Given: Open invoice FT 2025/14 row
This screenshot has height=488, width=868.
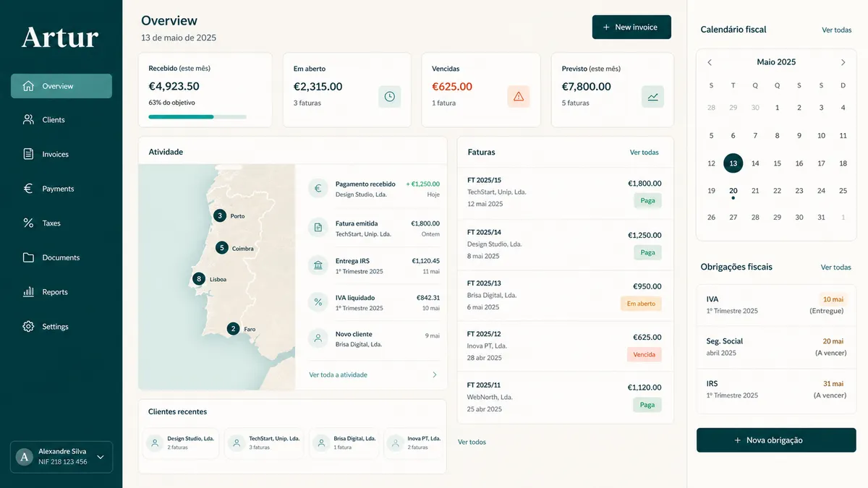Looking at the screenshot, I should point(565,245).
